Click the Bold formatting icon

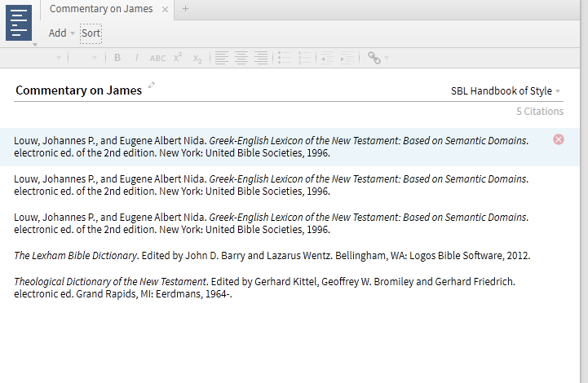(x=117, y=58)
